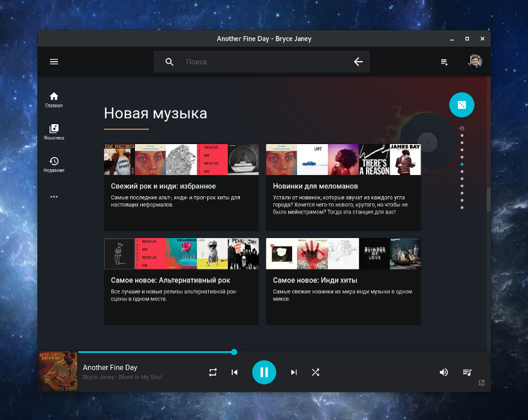Open Недавние recent section
528x420 pixels.
54,165
